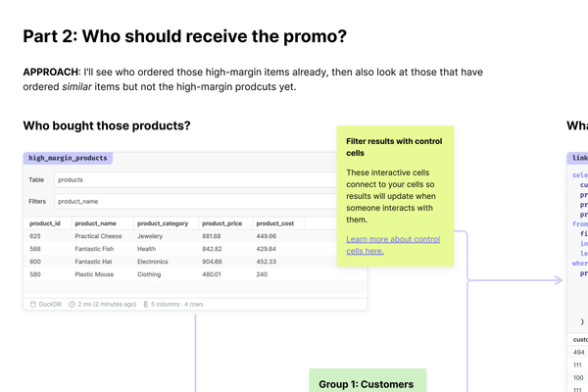Select the green Group 1: Customers note
The width and height of the screenshot is (588, 392).
click(x=366, y=380)
